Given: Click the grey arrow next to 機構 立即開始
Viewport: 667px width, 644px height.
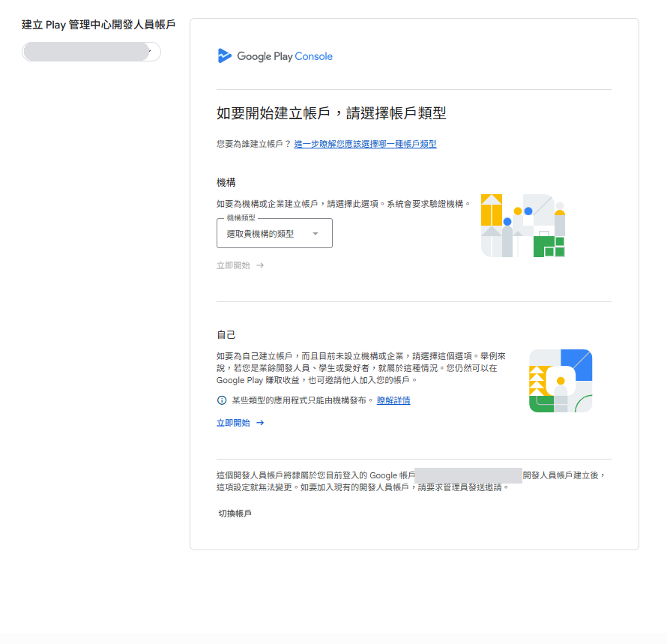Looking at the screenshot, I should tap(260, 265).
